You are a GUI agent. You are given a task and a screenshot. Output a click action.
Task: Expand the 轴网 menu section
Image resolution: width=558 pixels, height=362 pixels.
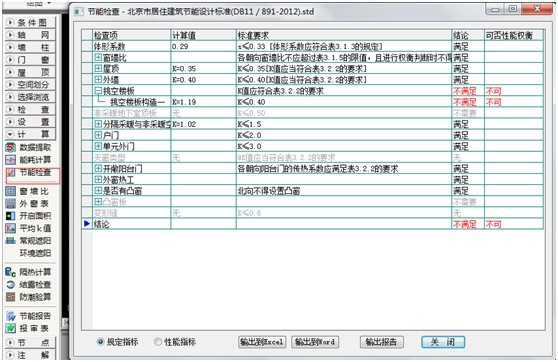[x=30, y=35]
